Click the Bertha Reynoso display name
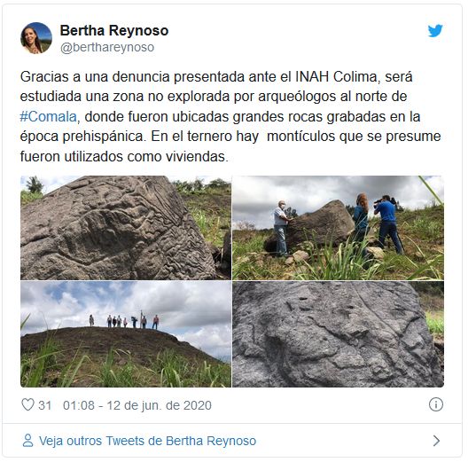Viewport: 476px width, 462px height. tap(114, 30)
